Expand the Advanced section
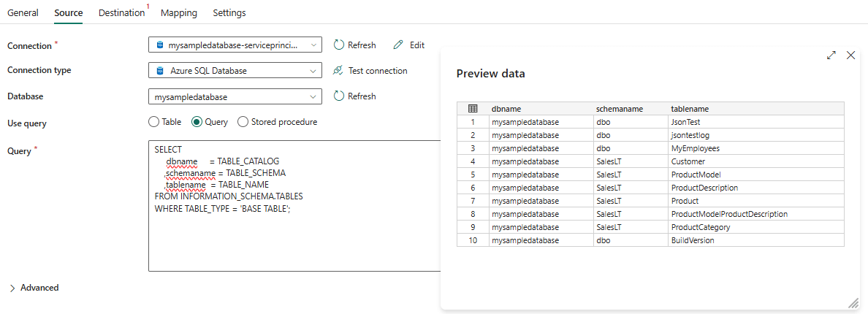 [x=34, y=288]
